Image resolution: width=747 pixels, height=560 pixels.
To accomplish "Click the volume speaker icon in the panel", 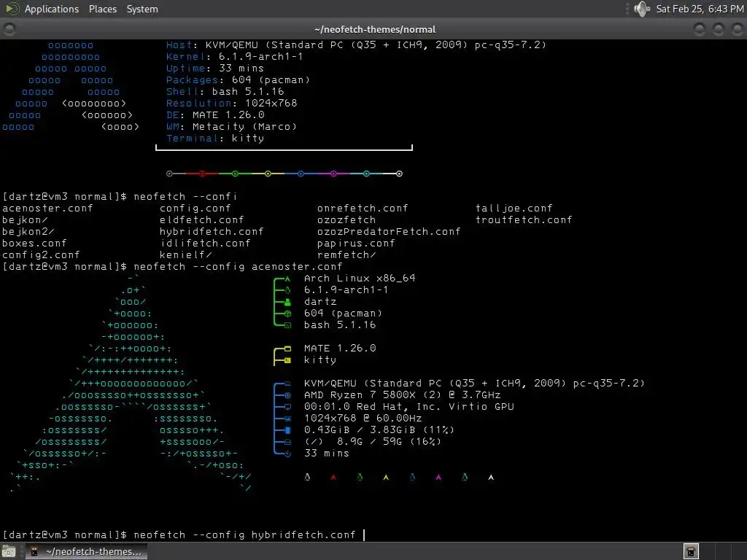I will tap(642, 9).
